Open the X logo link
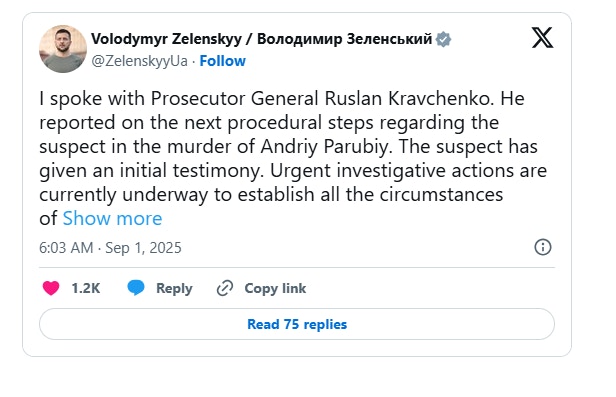616x397 pixels. click(x=543, y=38)
